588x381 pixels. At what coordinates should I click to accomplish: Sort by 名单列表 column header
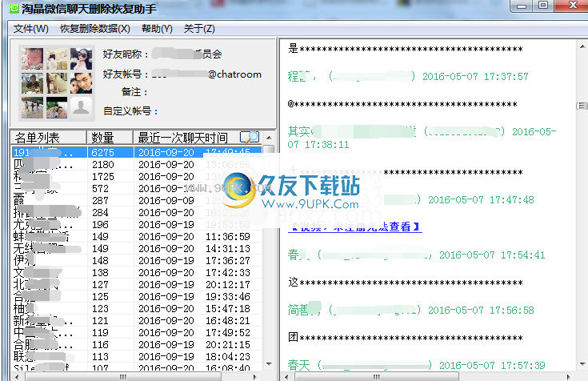pyautogui.click(x=49, y=138)
